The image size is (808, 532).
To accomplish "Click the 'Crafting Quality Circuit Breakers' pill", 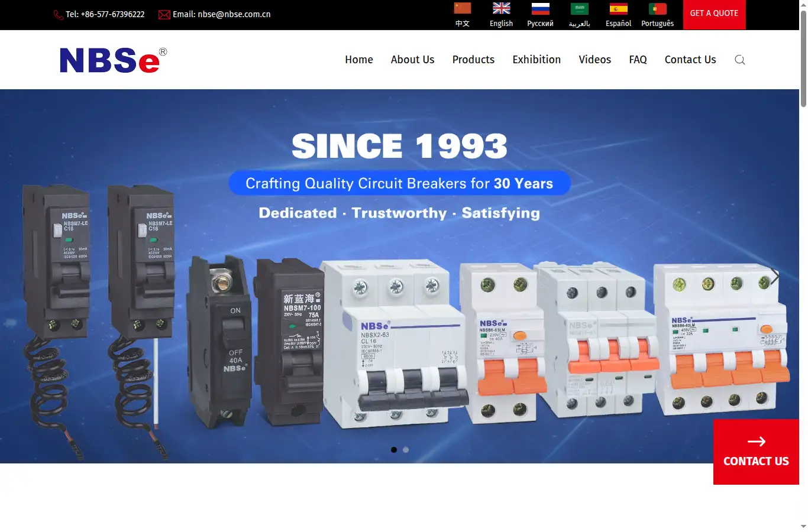I will coord(399,183).
